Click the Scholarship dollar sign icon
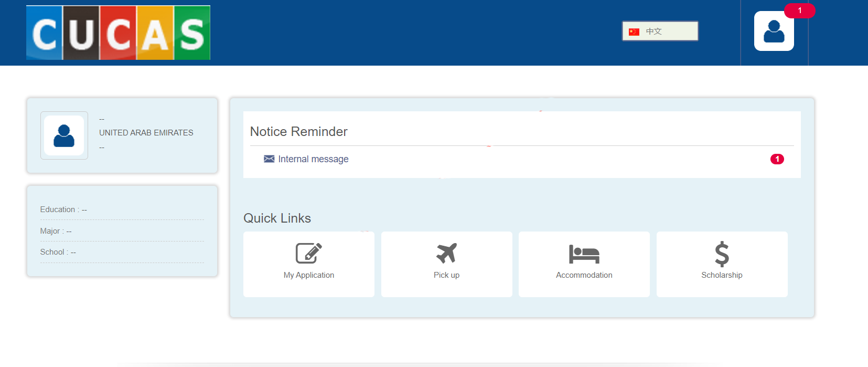The height and width of the screenshot is (367, 868). [722, 254]
